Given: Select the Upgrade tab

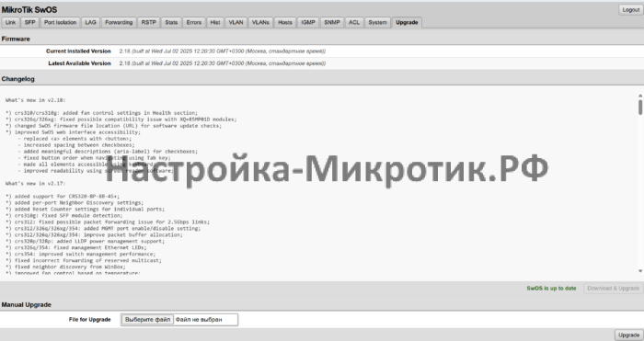Looking at the screenshot, I should tap(407, 23).
